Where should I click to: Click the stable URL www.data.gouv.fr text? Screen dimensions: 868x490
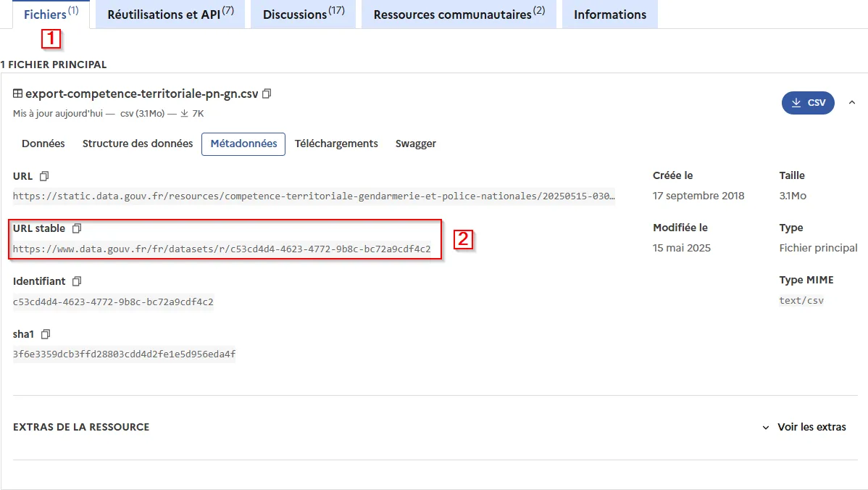[x=222, y=249]
